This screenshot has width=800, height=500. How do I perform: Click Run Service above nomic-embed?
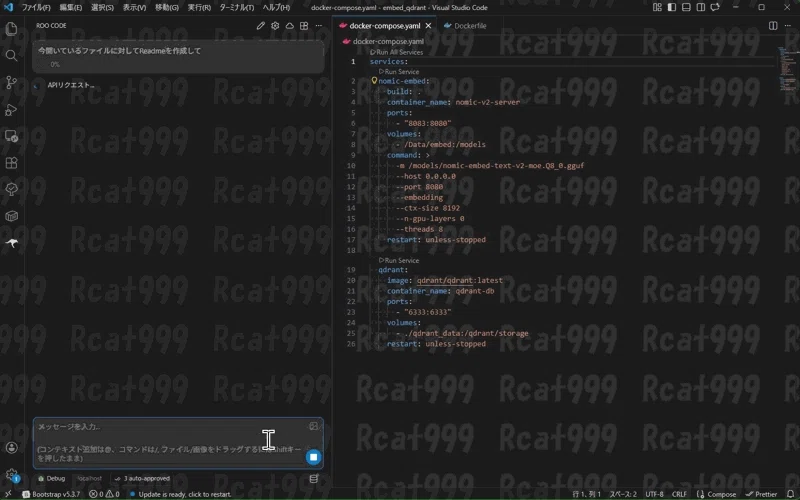tap(399, 71)
